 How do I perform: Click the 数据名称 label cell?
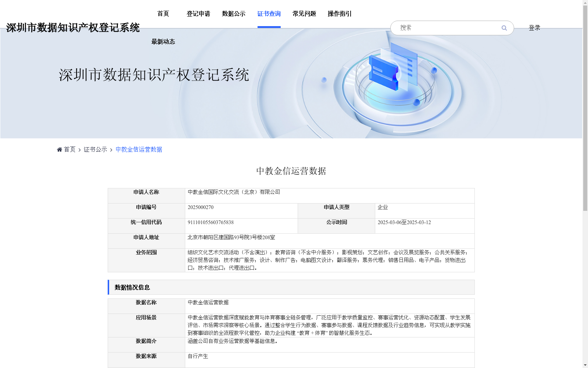[x=146, y=306]
